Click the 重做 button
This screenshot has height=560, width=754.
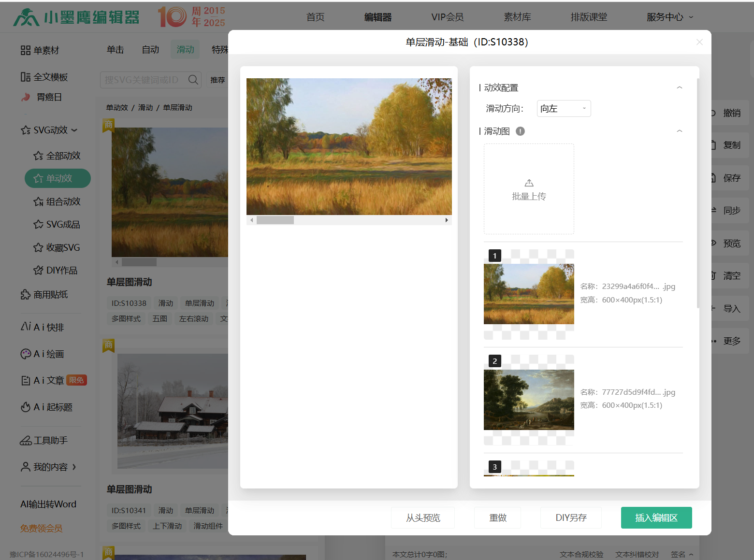[497, 518]
